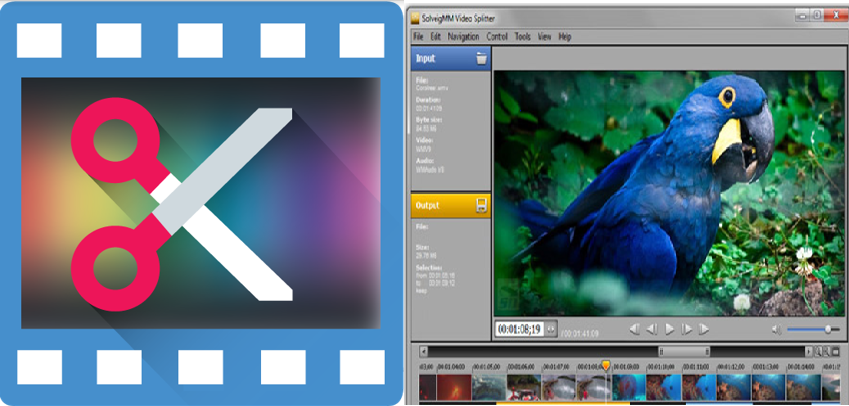This screenshot has height=406, width=849.
Task: Click the volume slider handle
Action: click(x=827, y=329)
